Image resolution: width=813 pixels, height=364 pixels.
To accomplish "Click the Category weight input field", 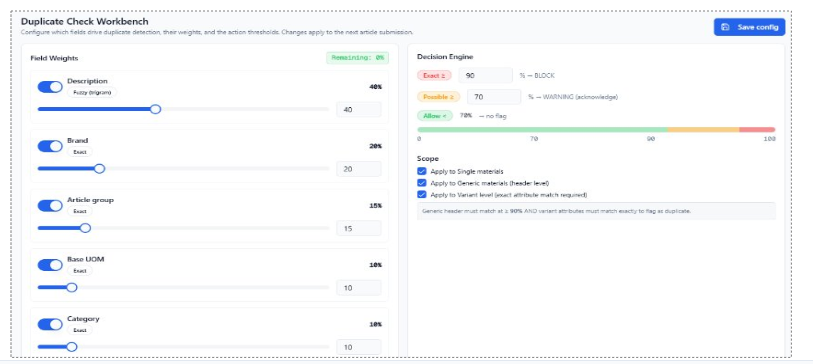I will point(359,347).
